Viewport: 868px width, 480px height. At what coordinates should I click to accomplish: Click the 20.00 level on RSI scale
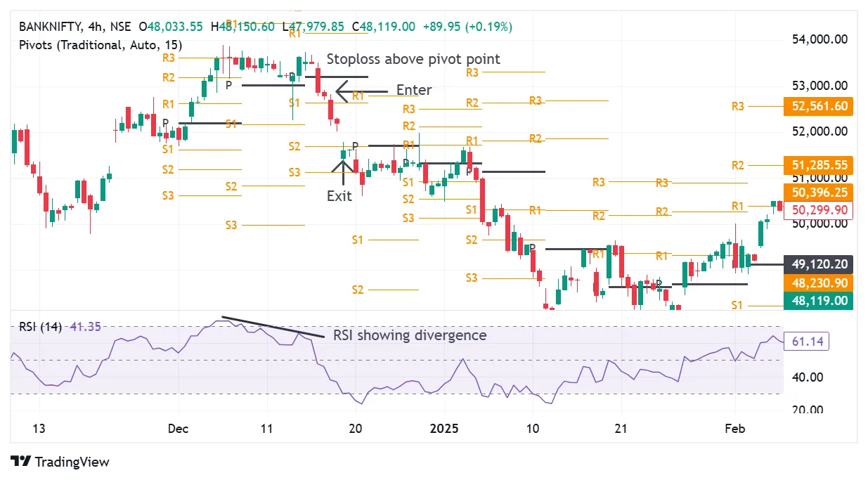[x=806, y=410]
